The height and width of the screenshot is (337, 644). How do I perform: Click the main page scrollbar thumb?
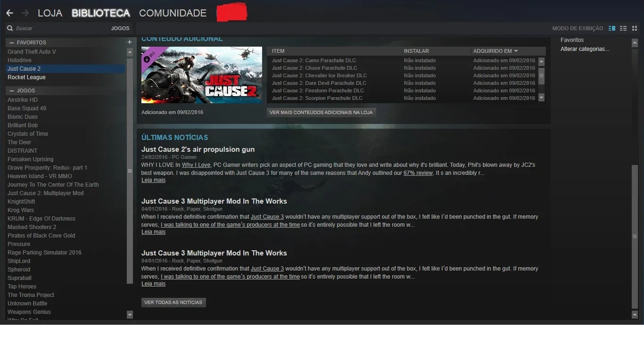pos(635,236)
